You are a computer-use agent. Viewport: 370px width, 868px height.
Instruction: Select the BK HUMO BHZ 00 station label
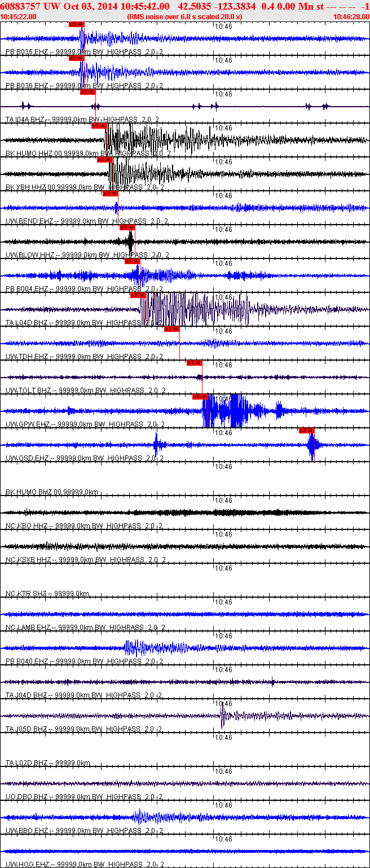(x=51, y=492)
